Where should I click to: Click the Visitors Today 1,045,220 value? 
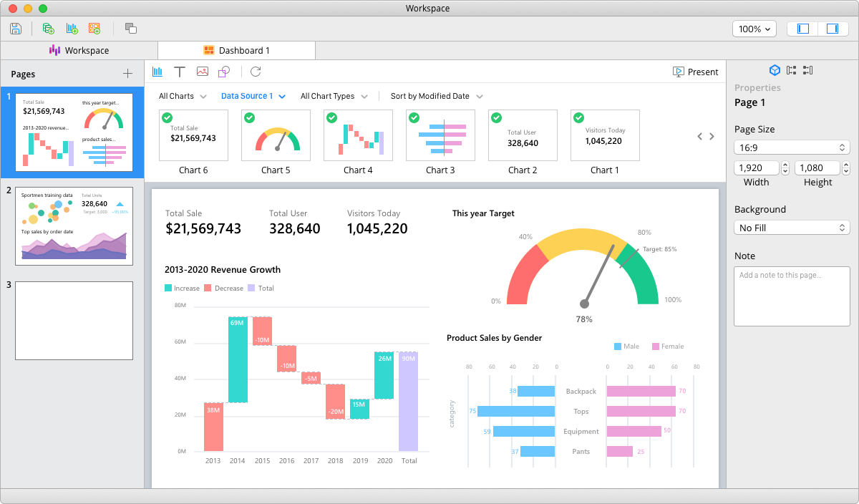point(377,229)
